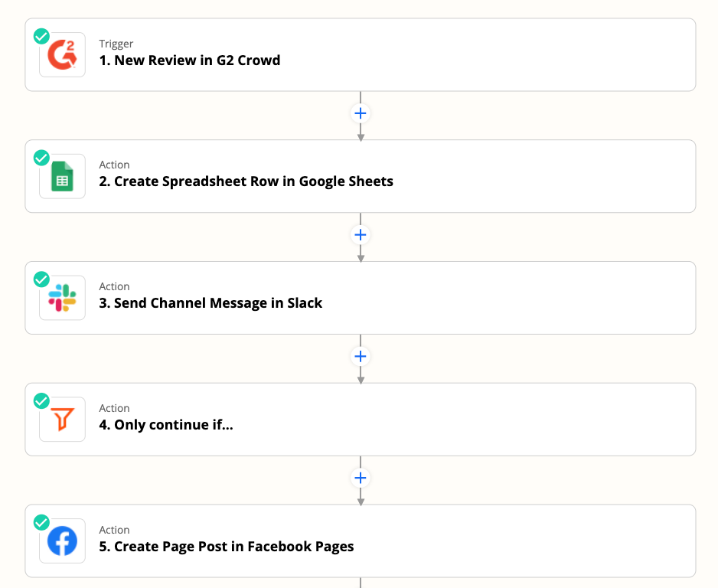
Task: Open step 5 Create Page Post in Facebook Pages
Action: tap(361, 541)
